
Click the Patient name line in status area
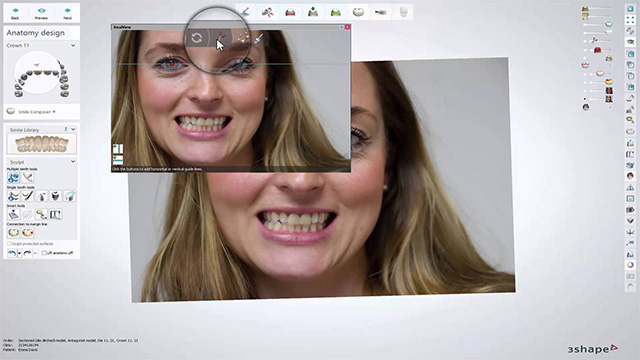tap(20, 350)
